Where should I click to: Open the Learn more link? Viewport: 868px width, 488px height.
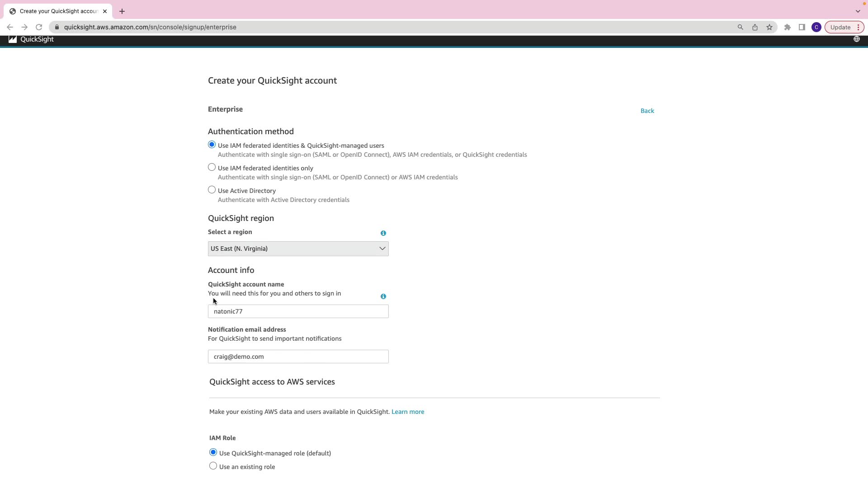tap(407, 412)
